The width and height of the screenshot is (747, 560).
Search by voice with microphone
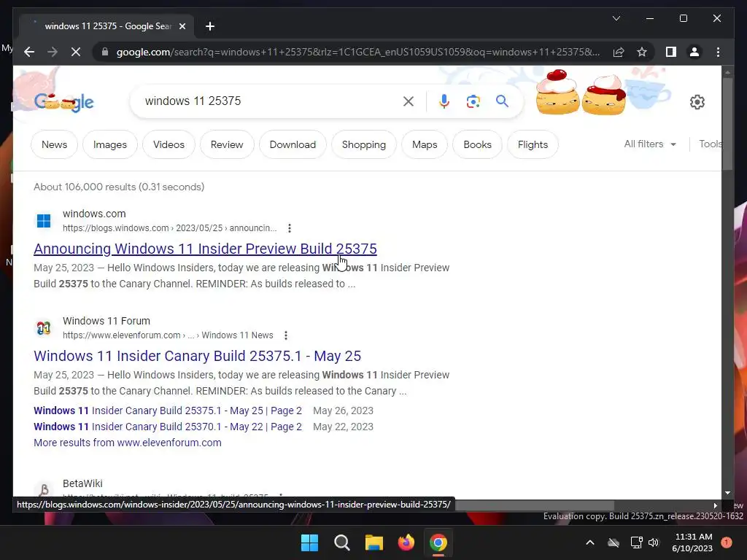(444, 101)
